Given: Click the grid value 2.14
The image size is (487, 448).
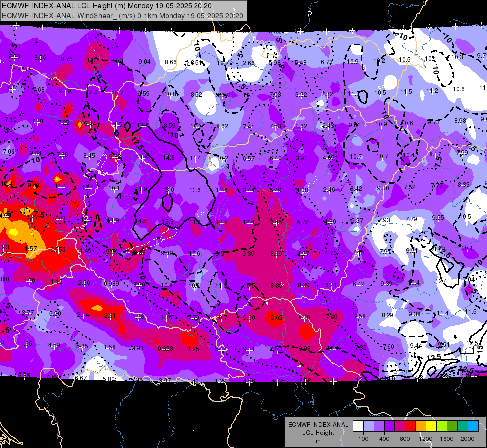Looking at the screenshot, I should point(83,315).
